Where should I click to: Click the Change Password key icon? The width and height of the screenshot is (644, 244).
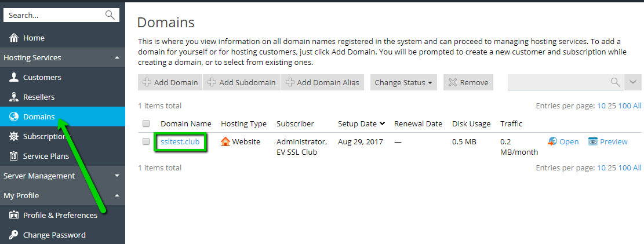pyautogui.click(x=14, y=235)
